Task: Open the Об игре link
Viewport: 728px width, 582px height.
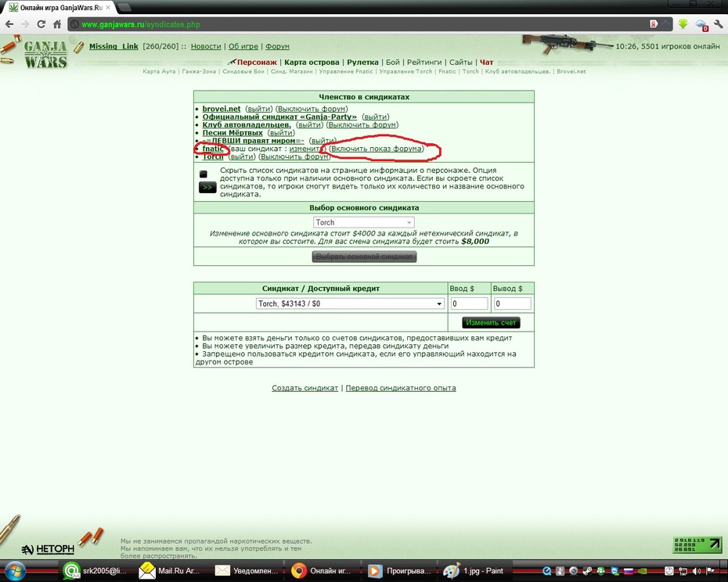Action: click(243, 46)
